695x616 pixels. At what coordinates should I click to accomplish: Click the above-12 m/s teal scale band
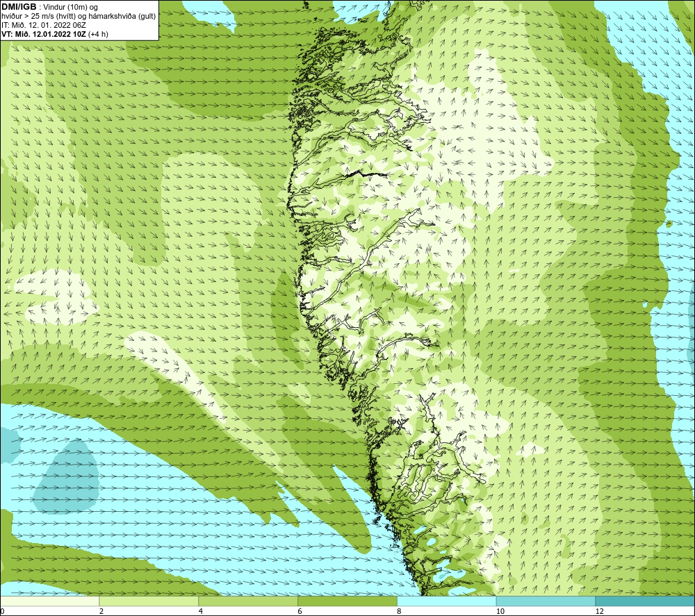pyautogui.click(x=646, y=601)
